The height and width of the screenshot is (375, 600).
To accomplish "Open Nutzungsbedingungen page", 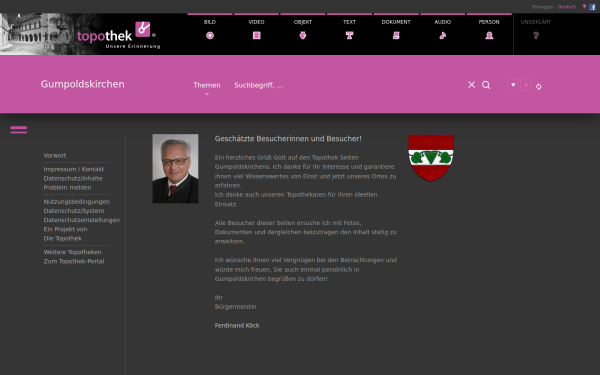I will click(x=77, y=202).
